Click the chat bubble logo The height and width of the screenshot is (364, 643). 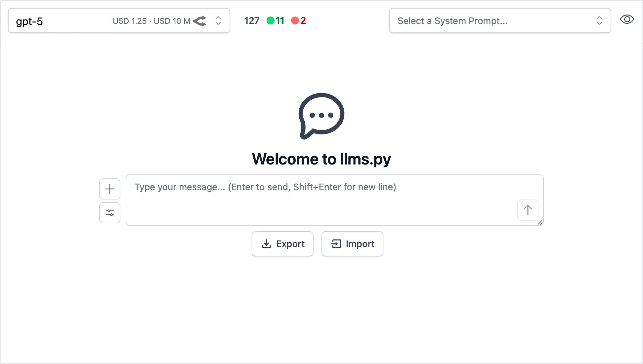[321, 116]
